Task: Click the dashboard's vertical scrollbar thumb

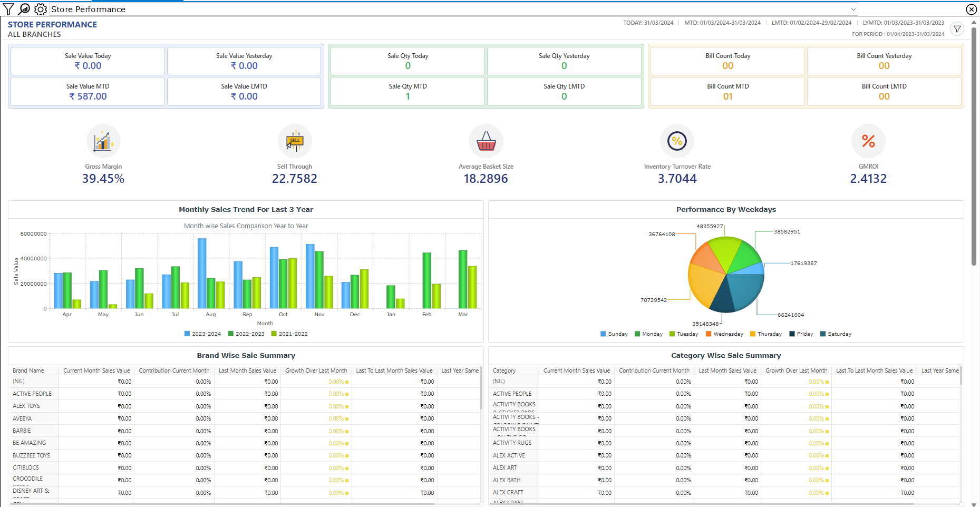Action: [974, 148]
